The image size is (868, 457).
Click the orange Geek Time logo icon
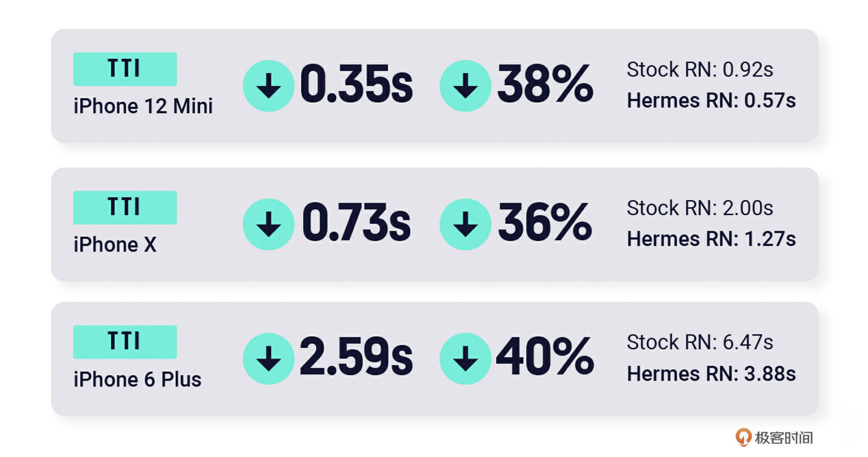[743, 437]
